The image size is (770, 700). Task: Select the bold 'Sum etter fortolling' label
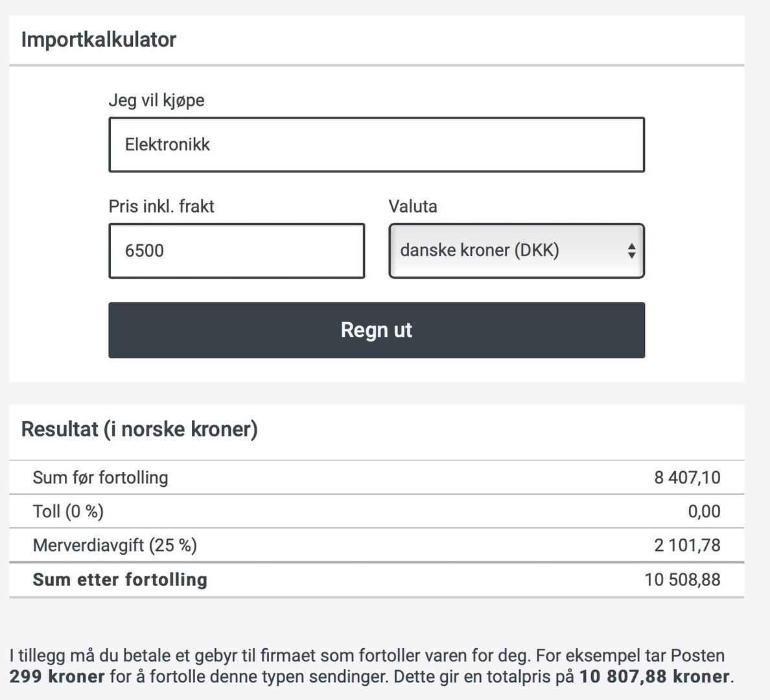pos(120,579)
